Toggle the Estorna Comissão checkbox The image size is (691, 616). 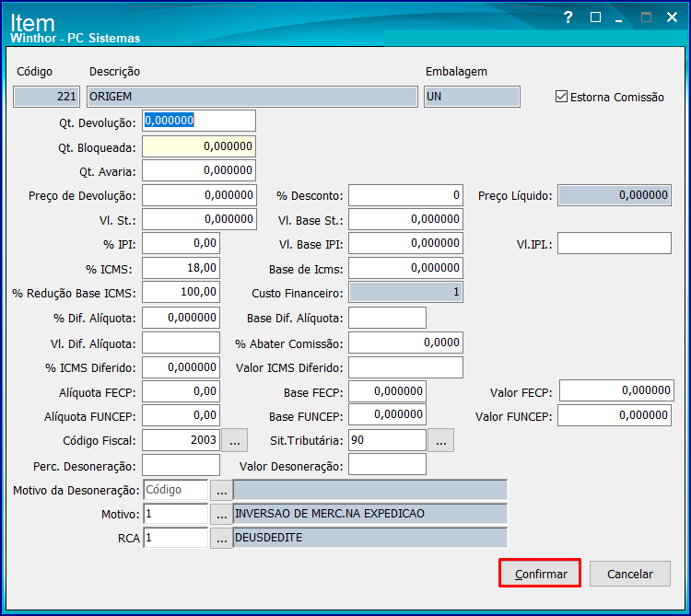[x=561, y=97]
